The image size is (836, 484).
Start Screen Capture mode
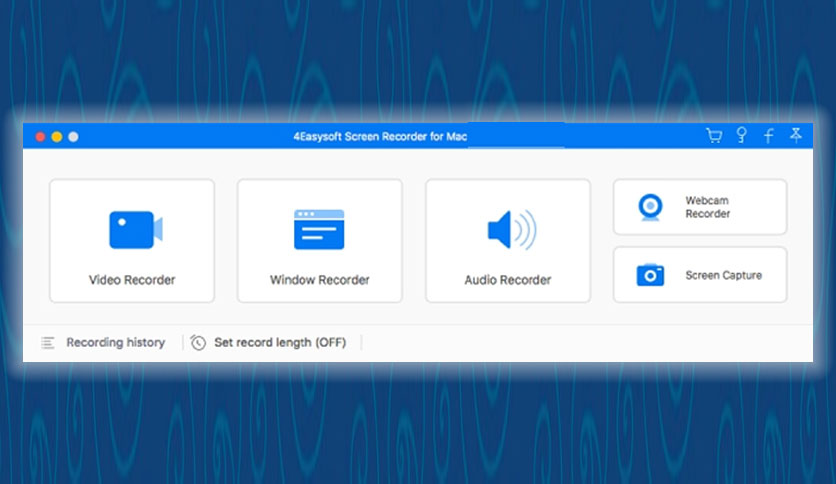coord(700,275)
